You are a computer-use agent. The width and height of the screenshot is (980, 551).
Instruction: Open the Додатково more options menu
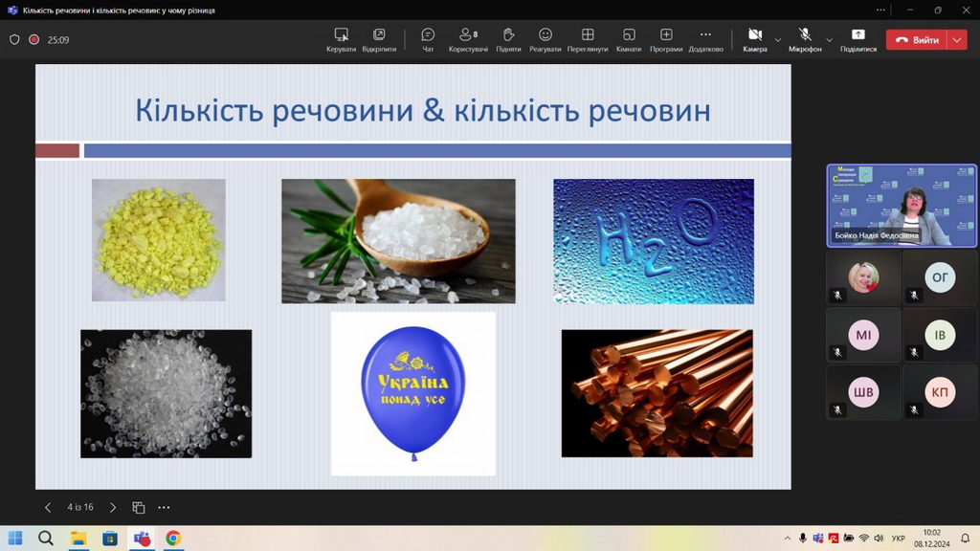705,39
